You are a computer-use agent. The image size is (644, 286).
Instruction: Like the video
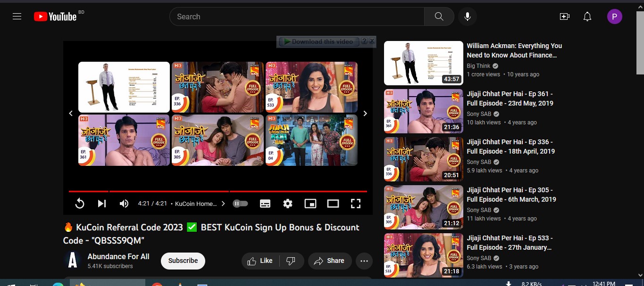point(260,261)
